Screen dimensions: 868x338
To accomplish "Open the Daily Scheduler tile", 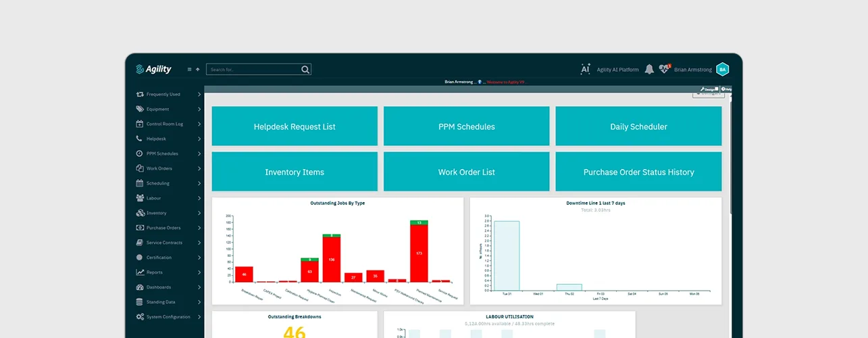I will [x=638, y=126].
